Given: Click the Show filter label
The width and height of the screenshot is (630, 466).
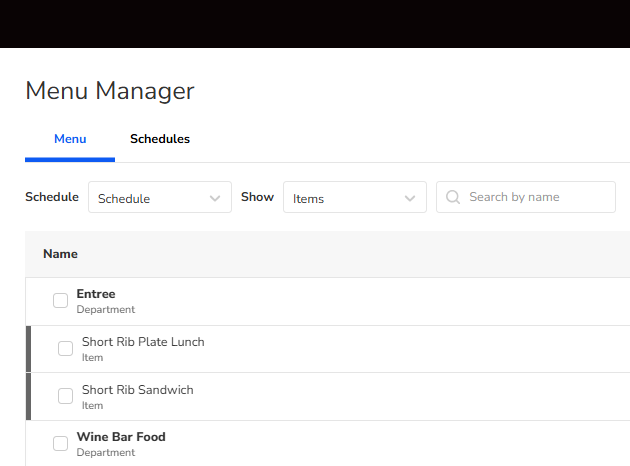Looking at the screenshot, I should (x=257, y=197).
